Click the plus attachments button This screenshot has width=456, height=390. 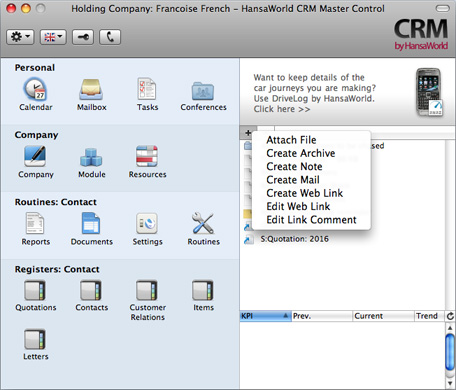pyautogui.click(x=248, y=133)
